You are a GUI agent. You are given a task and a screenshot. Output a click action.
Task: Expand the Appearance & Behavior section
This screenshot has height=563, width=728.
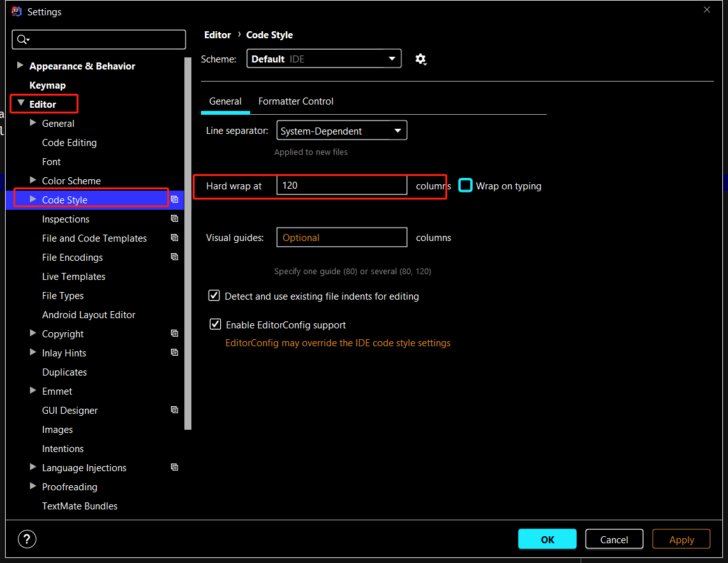point(20,66)
